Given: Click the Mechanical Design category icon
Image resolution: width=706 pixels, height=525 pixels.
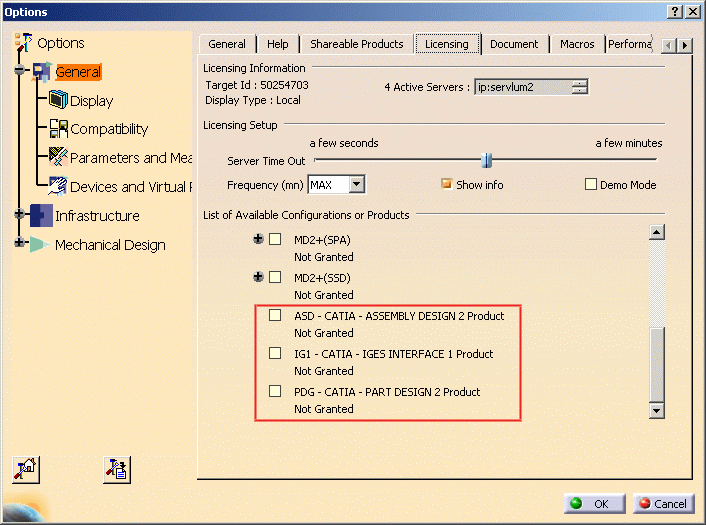Looking at the screenshot, I should [x=41, y=244].
